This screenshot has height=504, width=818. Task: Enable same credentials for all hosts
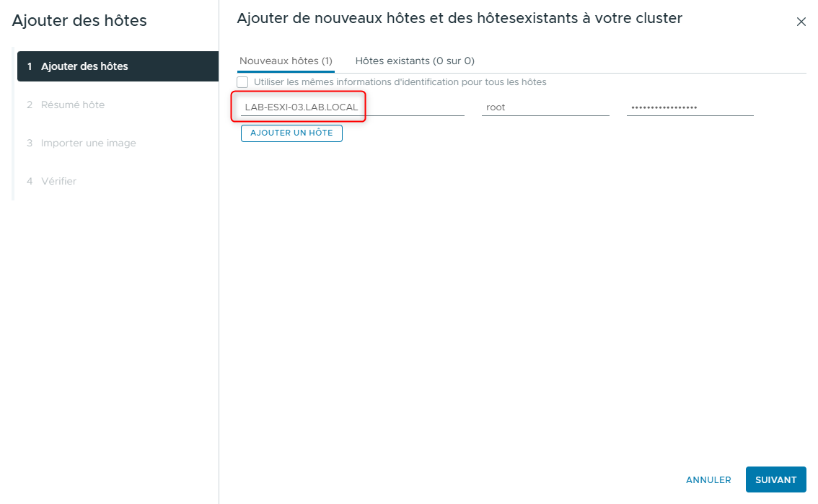click(242, 81)
